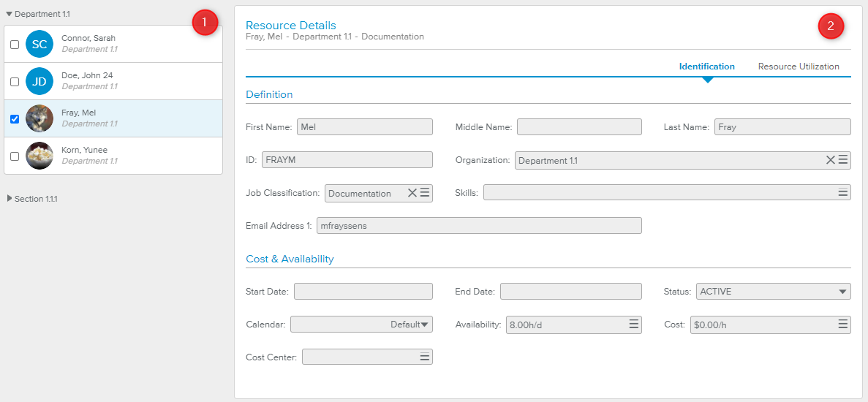Screen dimensions: 868x402
Task: Open the Cost Center list menu icon
Action: pyautogui.click(x=425, y=357)
